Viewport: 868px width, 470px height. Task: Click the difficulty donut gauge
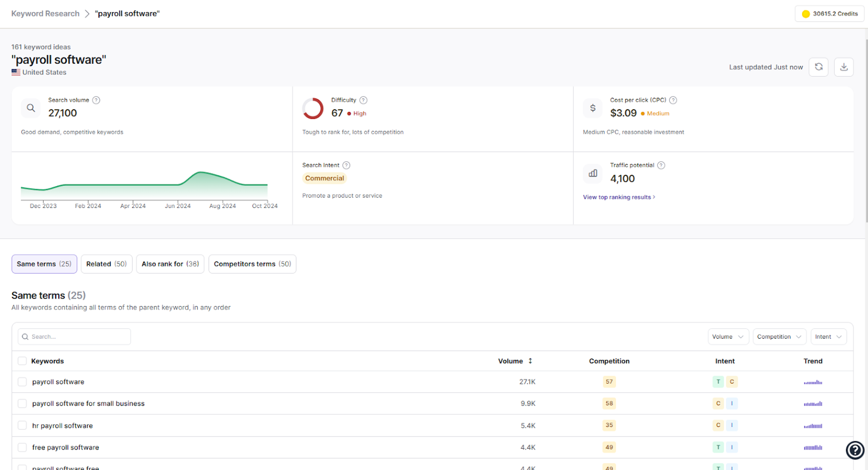pos(313,108)
